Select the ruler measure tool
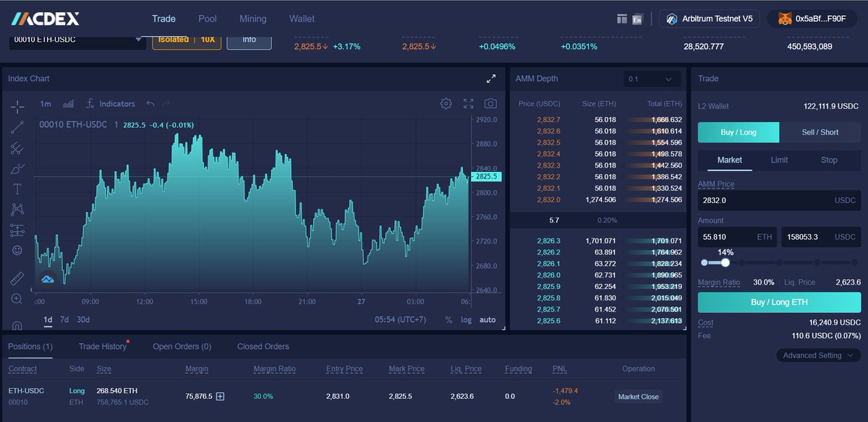 coord(17,278)
